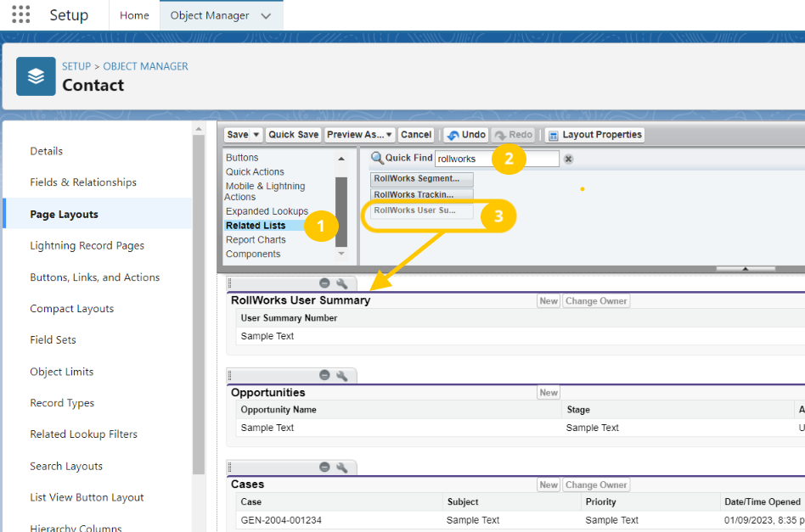805x532 pixels.
Task: Click the Stage column header
Action: pos(578,410)
